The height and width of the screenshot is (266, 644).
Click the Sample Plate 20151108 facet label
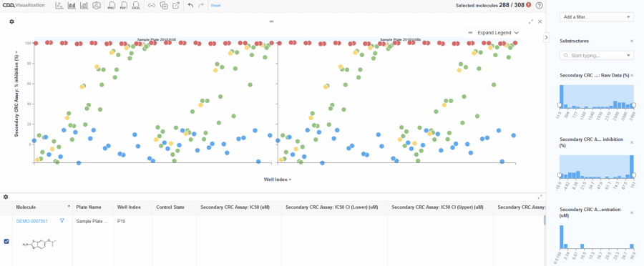157,40
